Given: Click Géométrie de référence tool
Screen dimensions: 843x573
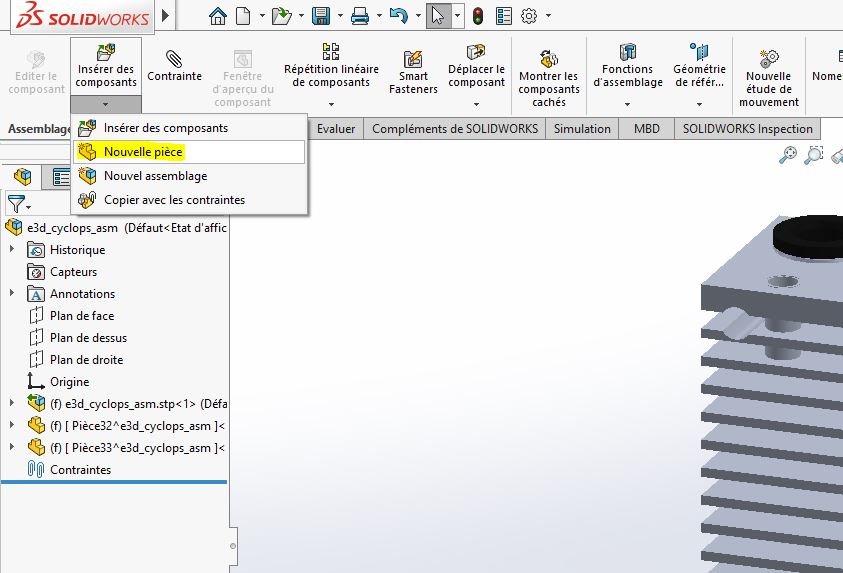Looking at the screenshot, I should [x=699, y=66].
